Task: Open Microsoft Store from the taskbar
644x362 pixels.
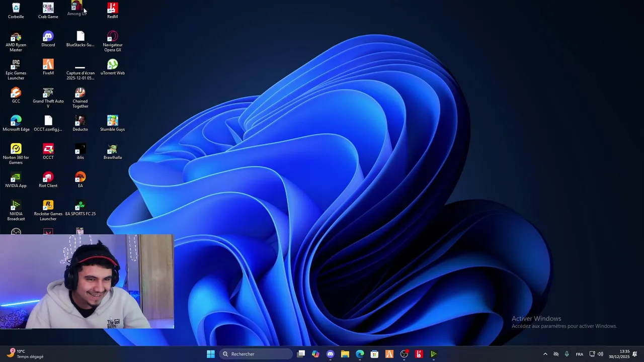Action: coord(374,354)
